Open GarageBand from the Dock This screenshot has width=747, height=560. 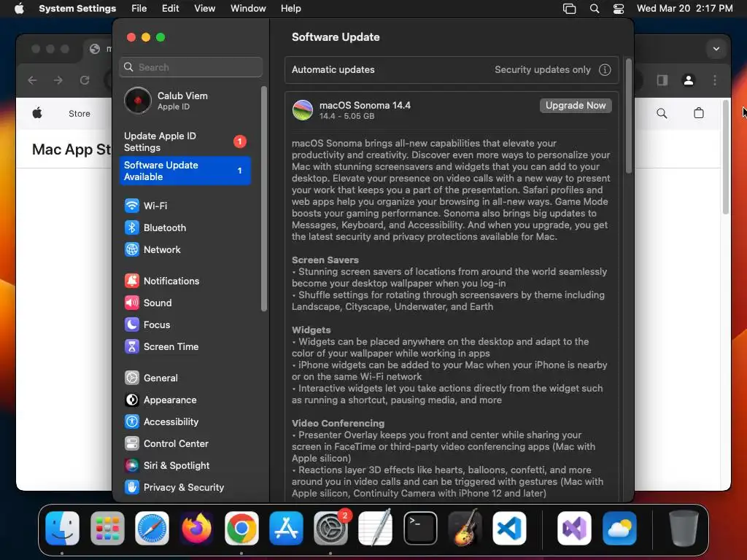465,529
